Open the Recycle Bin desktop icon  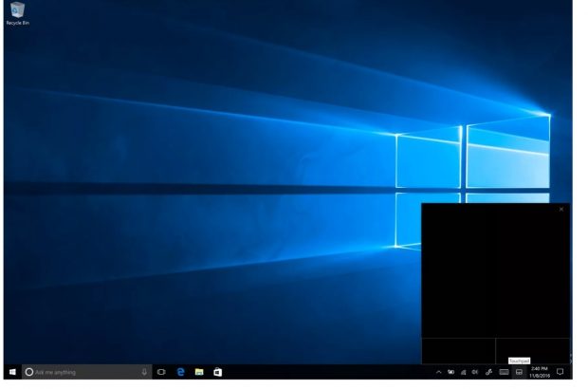click(17, 12)
